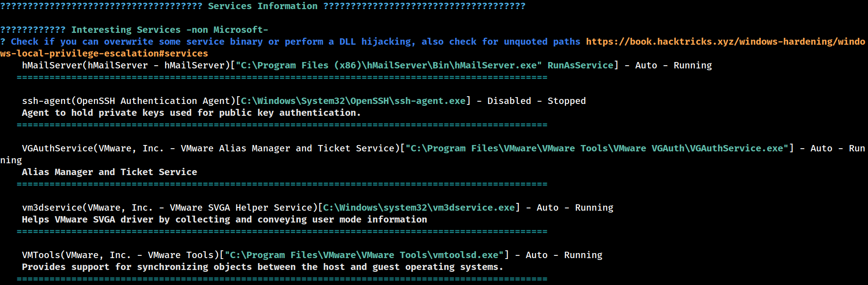
Task: Click 'Provides support for synchronizing objects' description
Action: click(263, 267)
